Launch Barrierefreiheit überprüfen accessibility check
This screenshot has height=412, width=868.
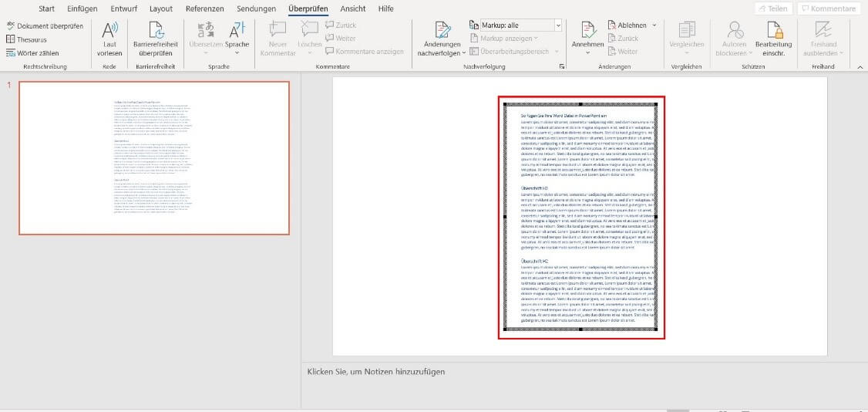[156, 39]
